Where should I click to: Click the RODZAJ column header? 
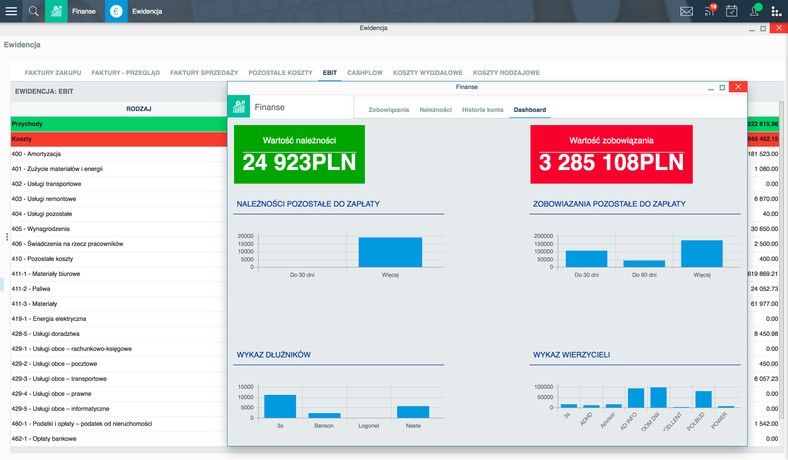click(x=139, y=109)
